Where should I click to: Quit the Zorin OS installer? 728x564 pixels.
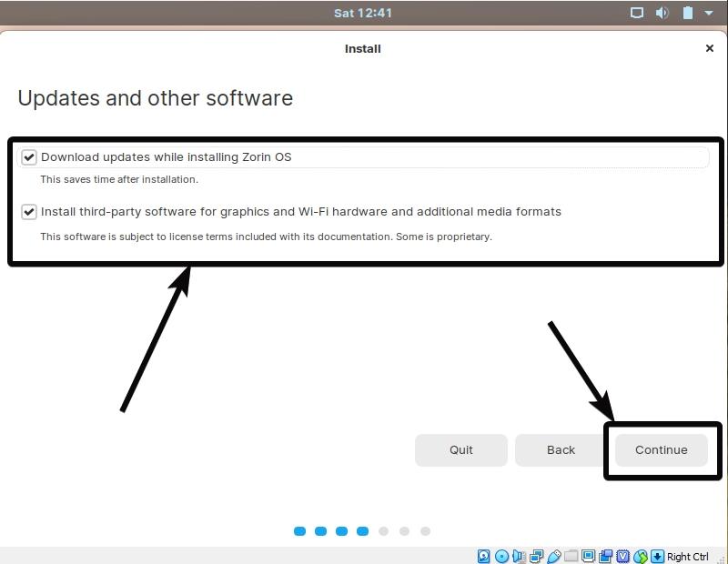click(x=460, y=449)
